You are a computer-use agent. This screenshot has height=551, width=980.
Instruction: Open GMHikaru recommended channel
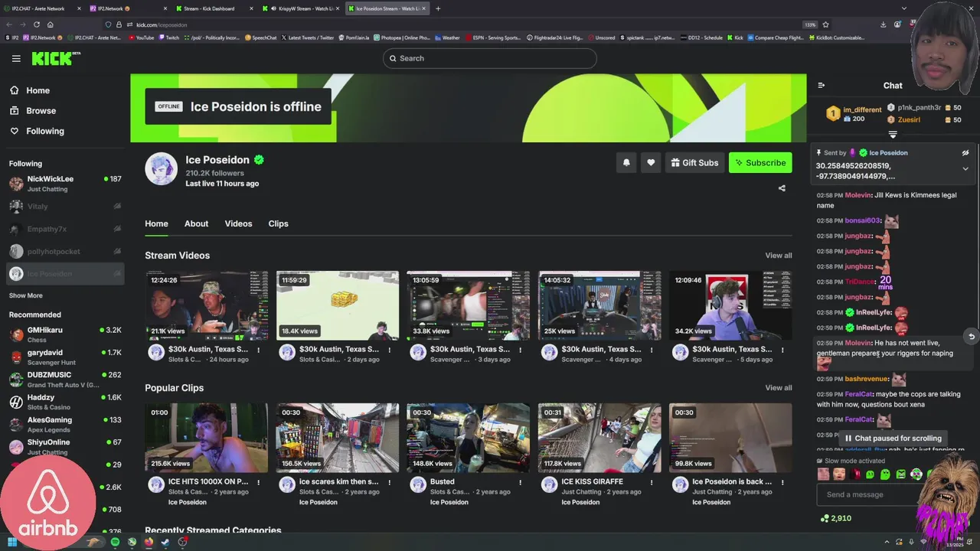[x=65, y=334]
